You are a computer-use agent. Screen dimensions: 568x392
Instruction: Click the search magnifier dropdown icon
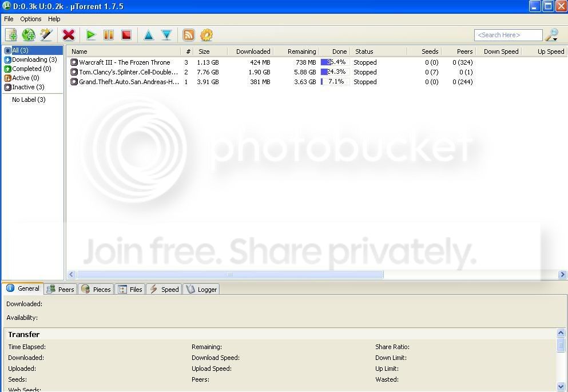coord(552,35)
